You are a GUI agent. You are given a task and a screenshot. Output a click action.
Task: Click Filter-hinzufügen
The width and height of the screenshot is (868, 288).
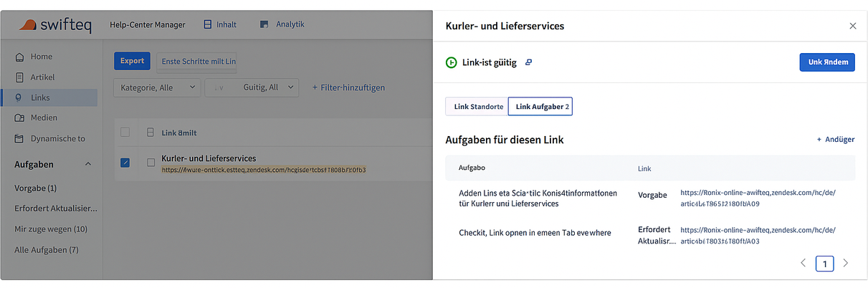click(348, 87)
